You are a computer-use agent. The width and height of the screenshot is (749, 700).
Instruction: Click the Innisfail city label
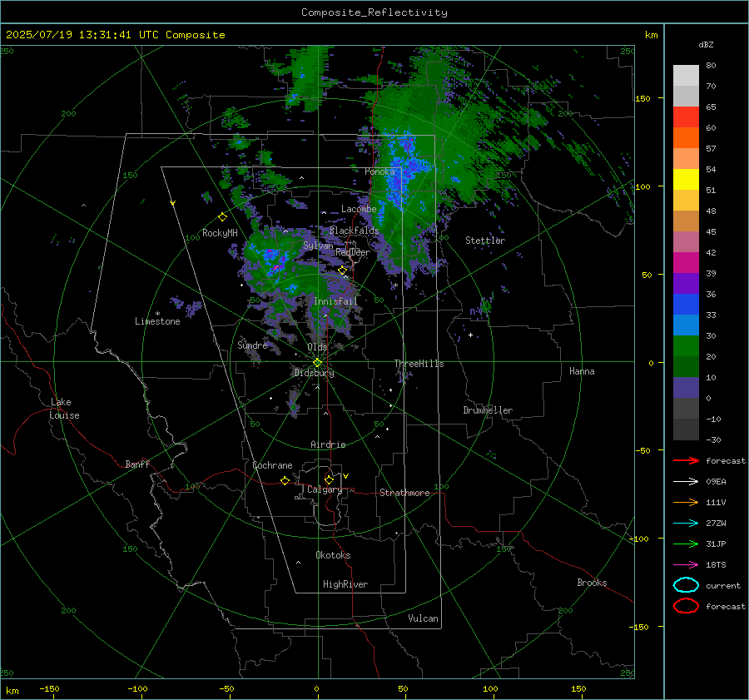click(335, 301)
